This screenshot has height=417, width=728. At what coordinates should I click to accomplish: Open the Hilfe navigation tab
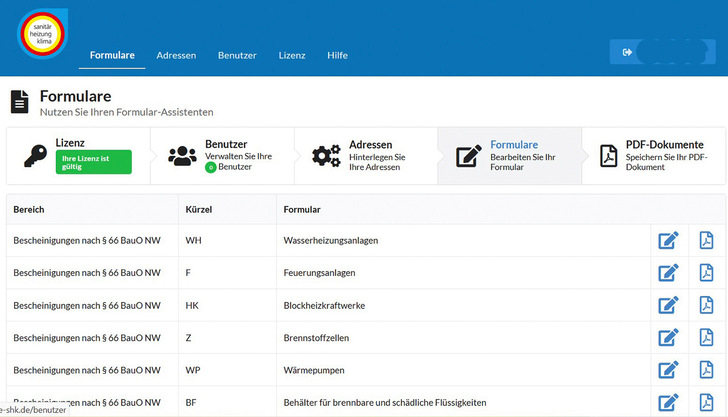point(337,55)
